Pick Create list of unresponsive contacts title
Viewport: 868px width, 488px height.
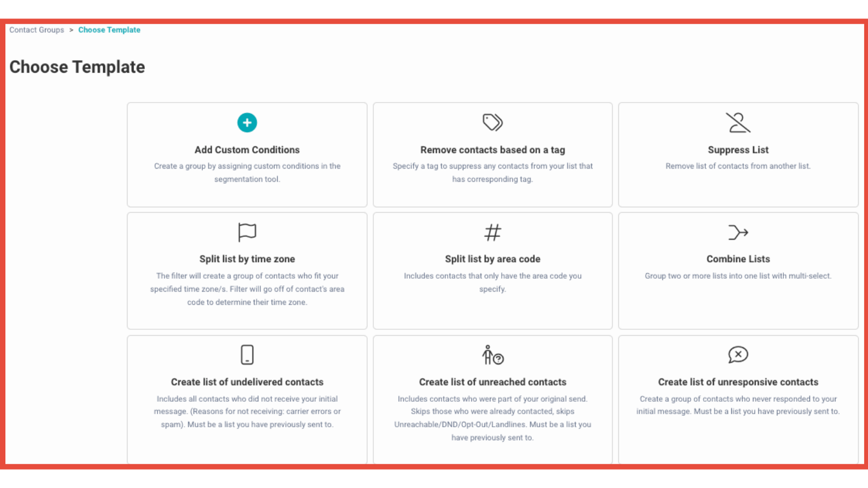[738, 382]
